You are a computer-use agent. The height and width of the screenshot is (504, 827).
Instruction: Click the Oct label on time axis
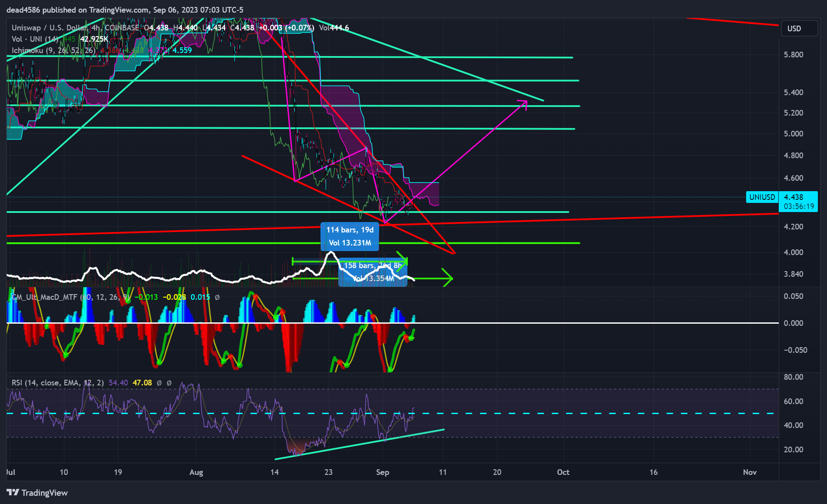point(563,472)
